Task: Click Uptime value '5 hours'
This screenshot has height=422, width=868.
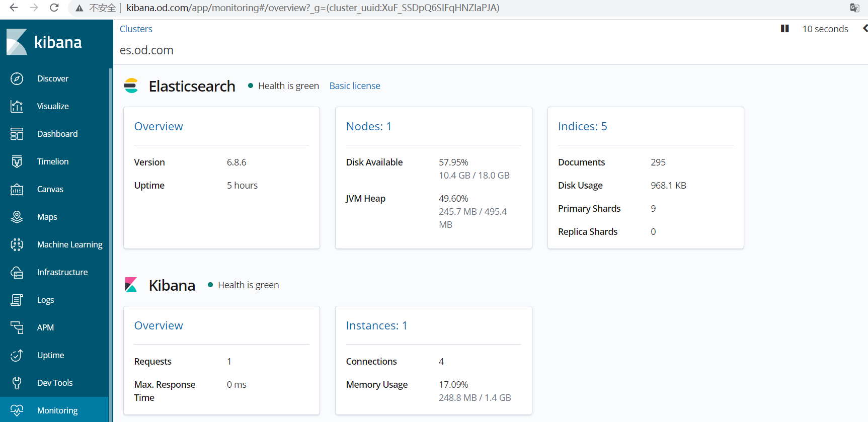Action: (x=242, y=186)
